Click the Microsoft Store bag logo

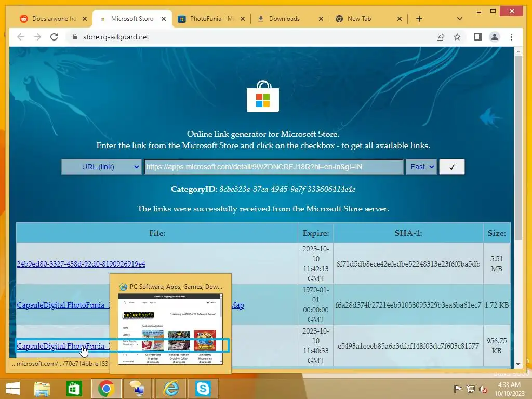click(263, 96)
